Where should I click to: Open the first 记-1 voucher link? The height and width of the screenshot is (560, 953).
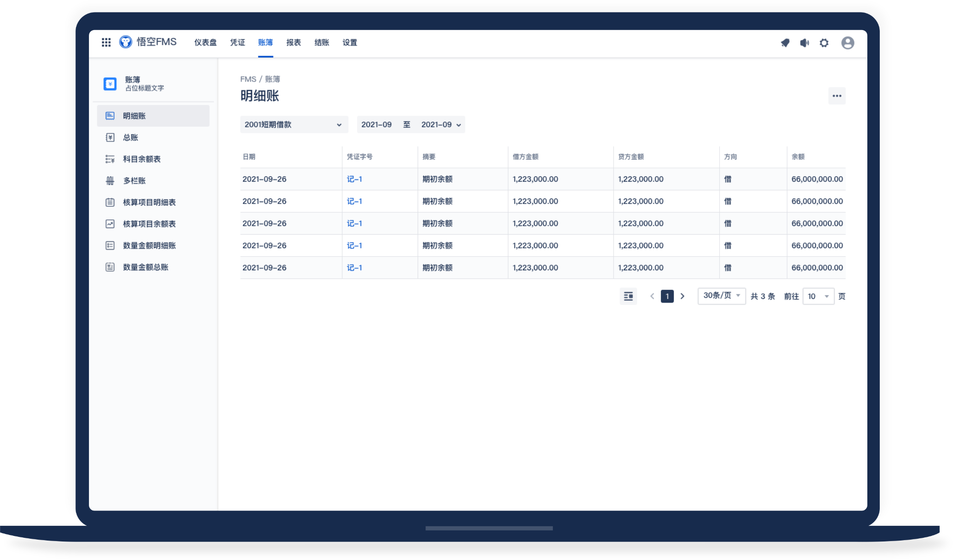pyautogui.click(x=354, y=179)
